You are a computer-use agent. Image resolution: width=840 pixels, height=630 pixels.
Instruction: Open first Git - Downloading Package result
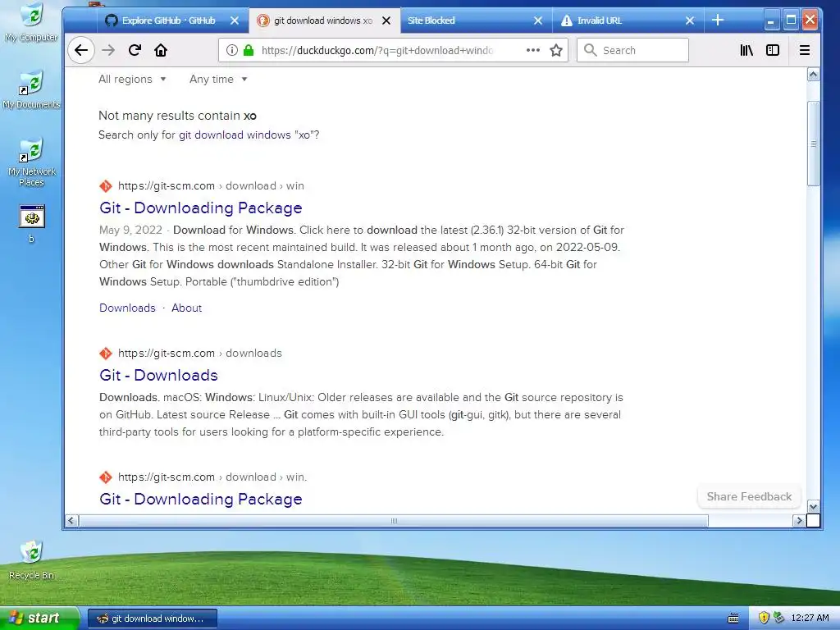[201, 208]
